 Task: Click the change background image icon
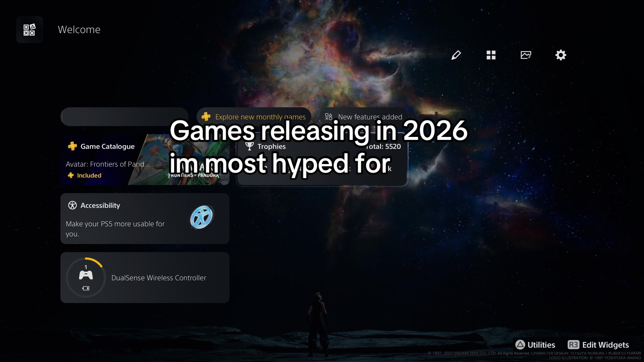click(526, 55)
